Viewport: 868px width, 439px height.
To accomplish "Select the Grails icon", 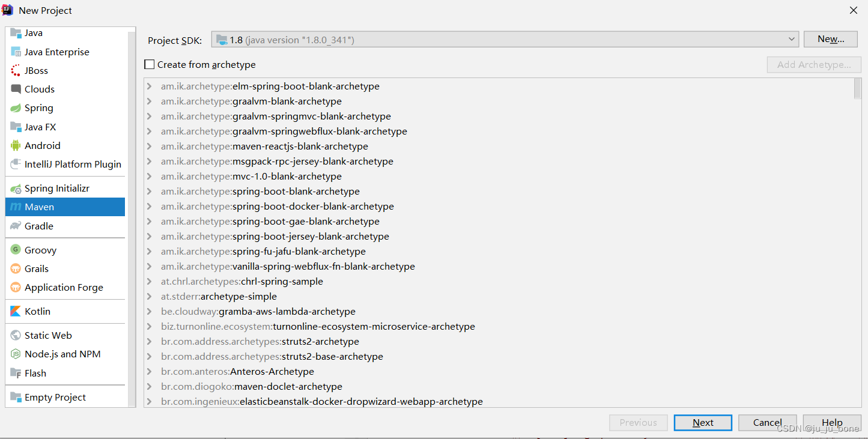I will coord(16,268).
